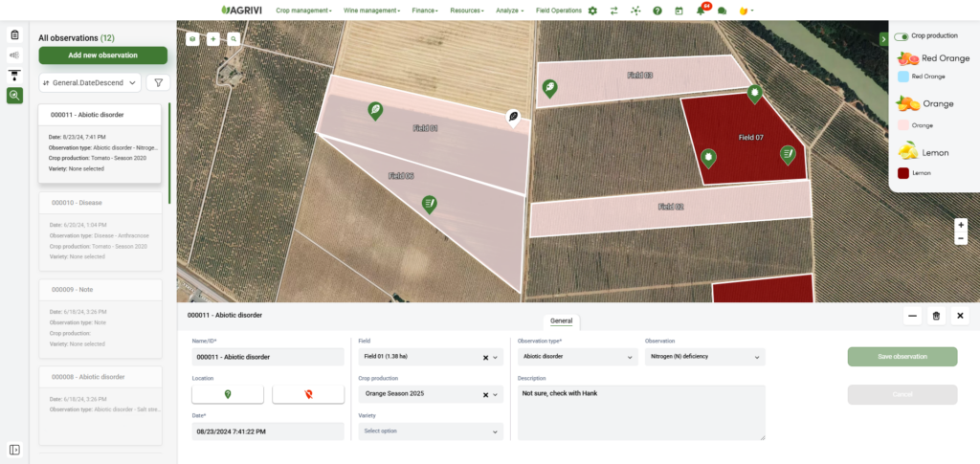Viewport: 980px width, 464px height.
Task: Open the Observation type dropdown
Action: [x=577, y=357]
